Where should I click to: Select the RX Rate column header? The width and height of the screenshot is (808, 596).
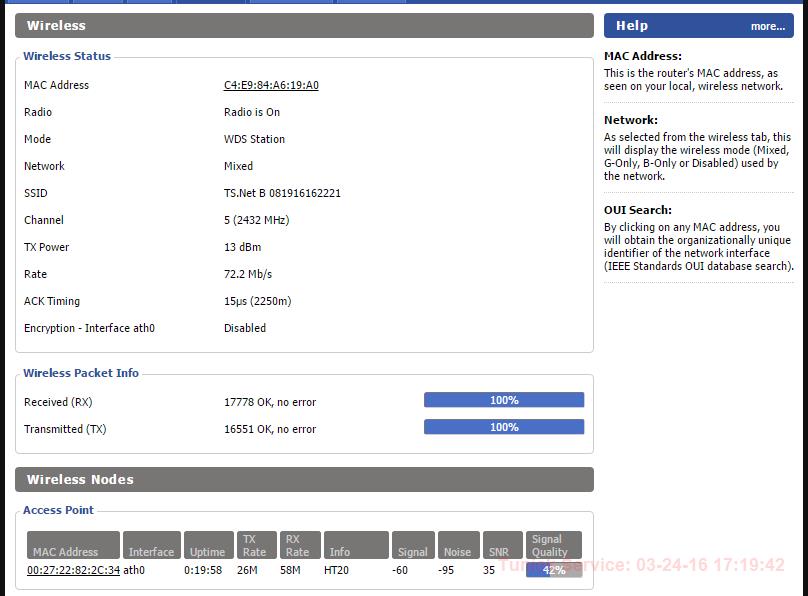pos(300,545)
